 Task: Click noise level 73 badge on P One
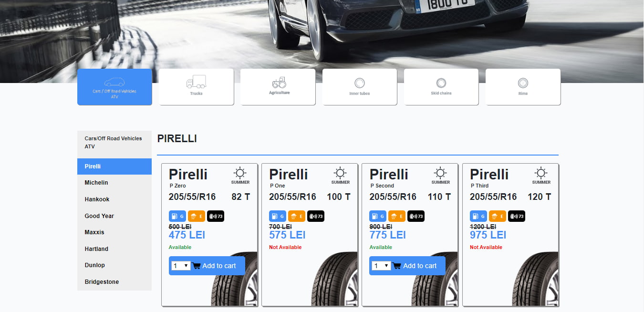click(x=316, y=216)
